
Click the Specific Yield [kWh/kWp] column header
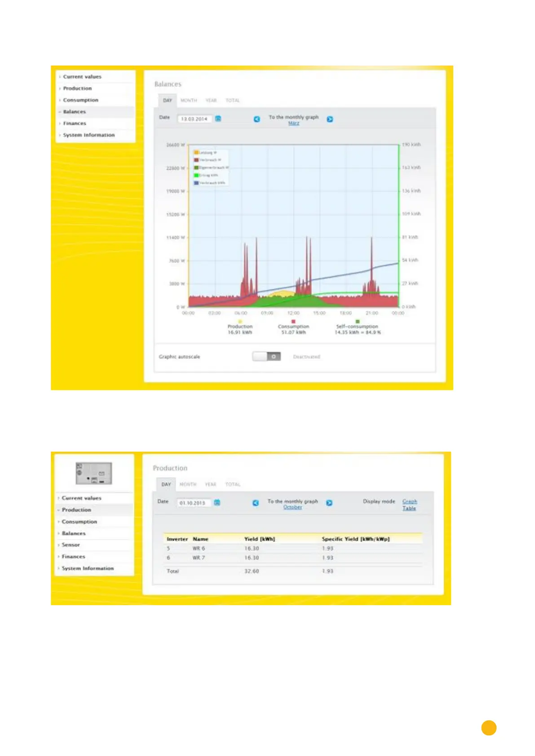tap(356, 539)
